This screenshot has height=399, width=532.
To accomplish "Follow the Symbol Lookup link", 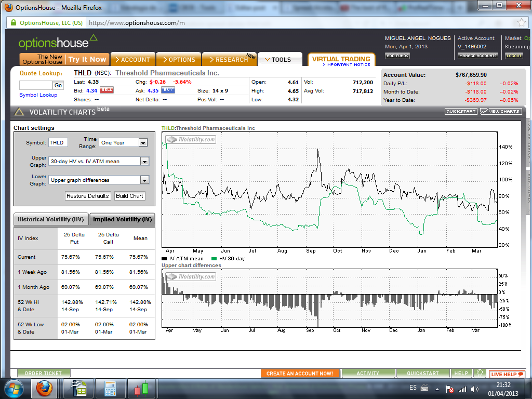I will click(38, 95).
